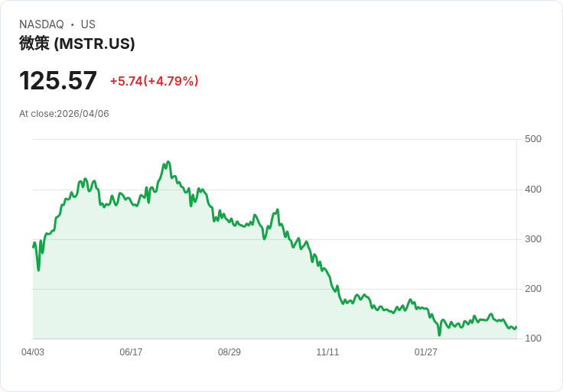Select the 08/29 date on x-axis

229,352
